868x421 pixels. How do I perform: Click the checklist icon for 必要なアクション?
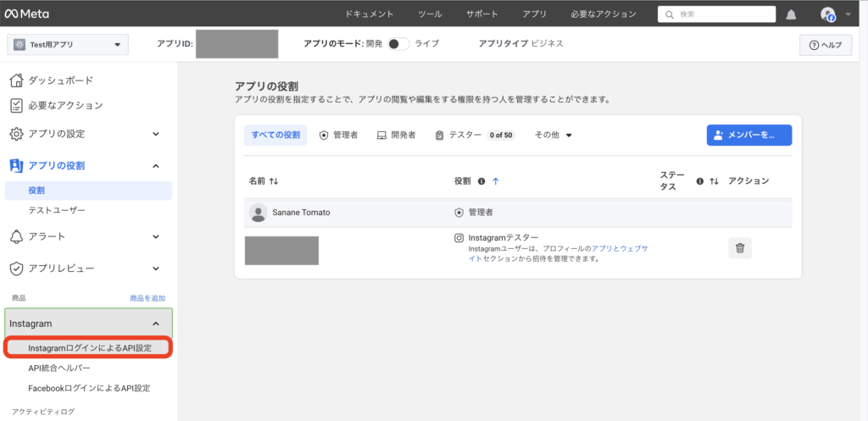[17, 105]
